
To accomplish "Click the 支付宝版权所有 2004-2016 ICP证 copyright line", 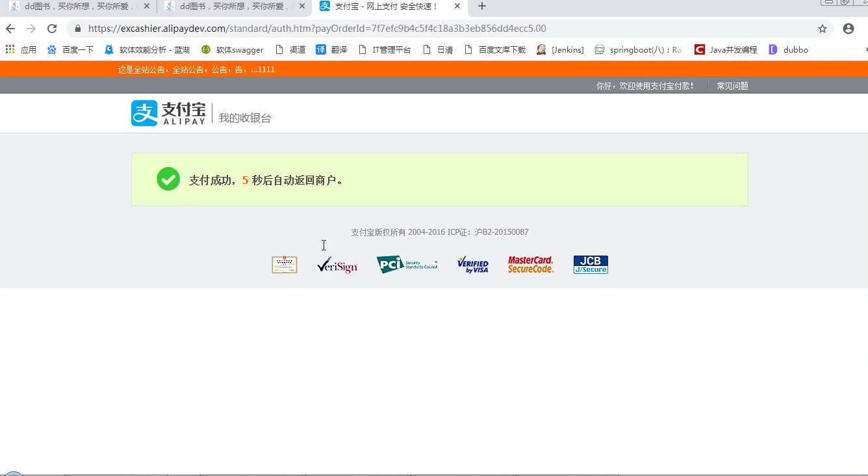I will [x=440, y=232].
